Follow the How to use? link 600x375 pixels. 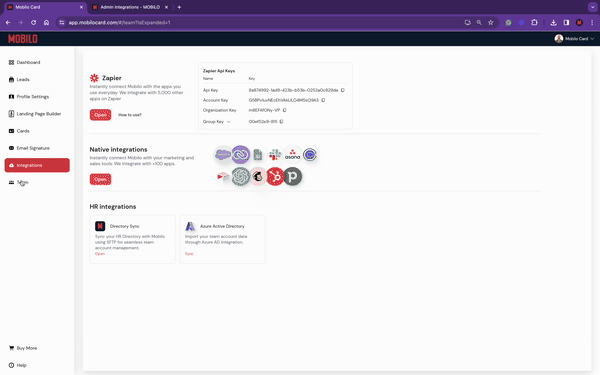130,115
